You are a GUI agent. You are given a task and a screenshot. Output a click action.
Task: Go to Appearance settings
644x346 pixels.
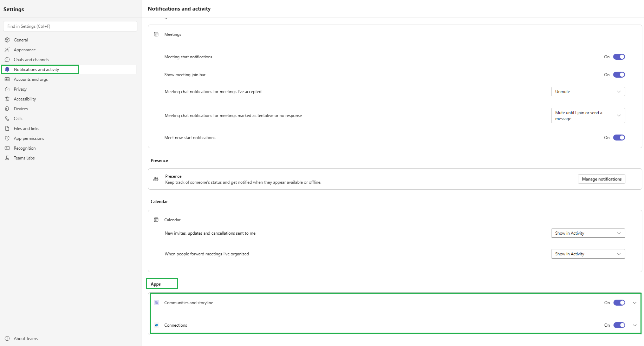click(70, 50)
